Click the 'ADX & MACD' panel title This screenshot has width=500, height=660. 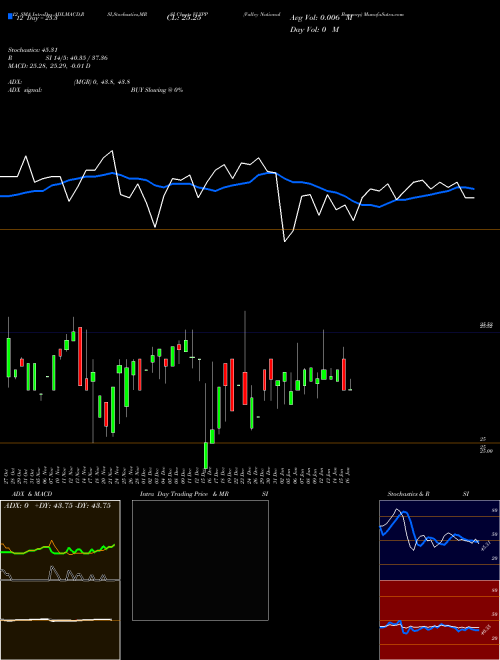click(30, 494)
